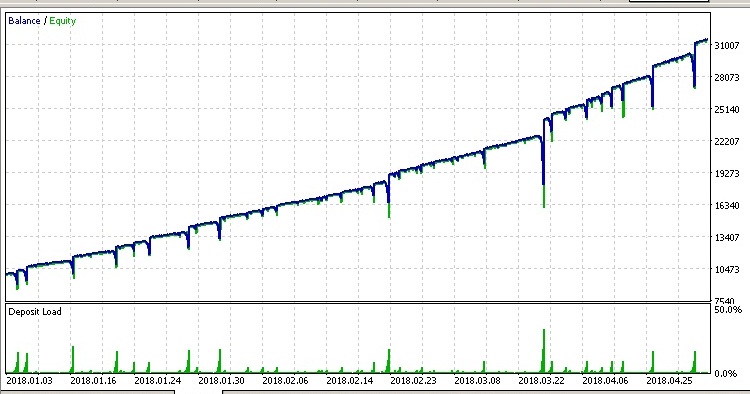
Task: Click the 16340 axis value
Action: click(x=727, y=206)
